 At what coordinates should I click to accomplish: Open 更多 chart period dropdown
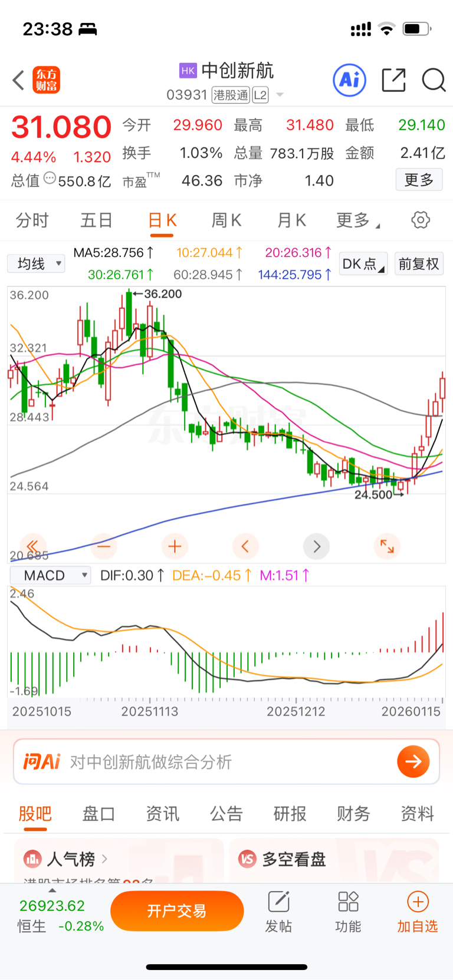[358, 220]
